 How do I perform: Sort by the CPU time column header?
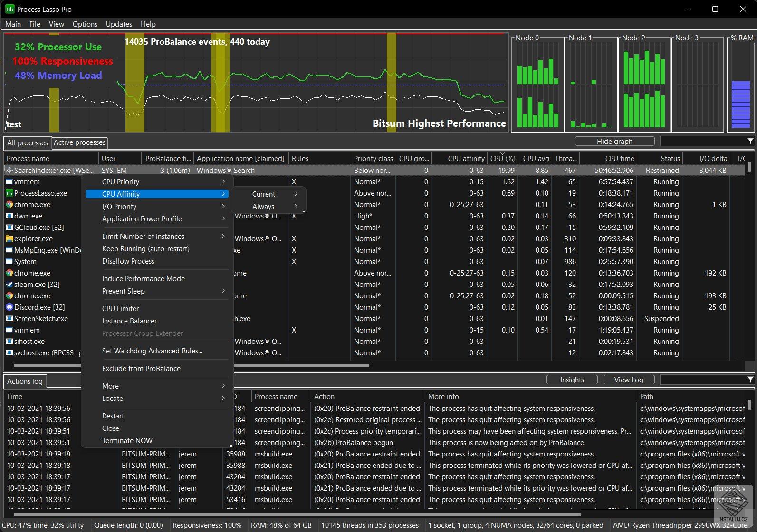tap(608, 158)
